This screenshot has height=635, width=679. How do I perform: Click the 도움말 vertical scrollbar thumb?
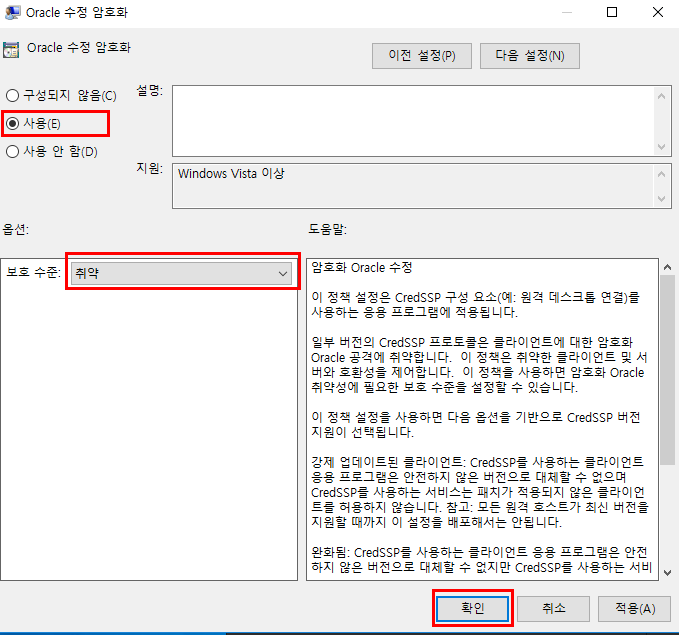coord(667,370)
